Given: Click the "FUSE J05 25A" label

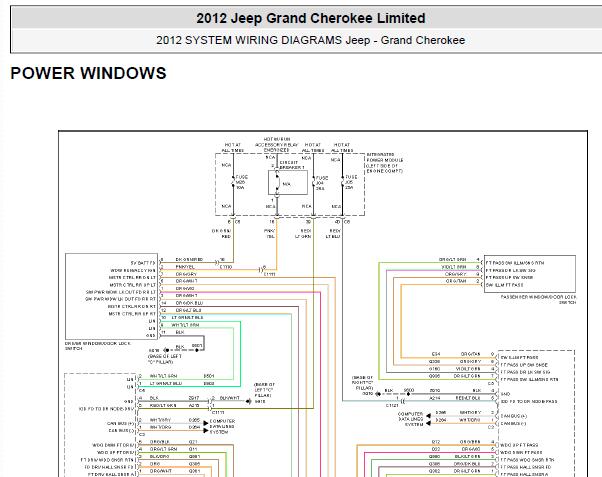Looking at the screenshot, I should coord(351,182).
